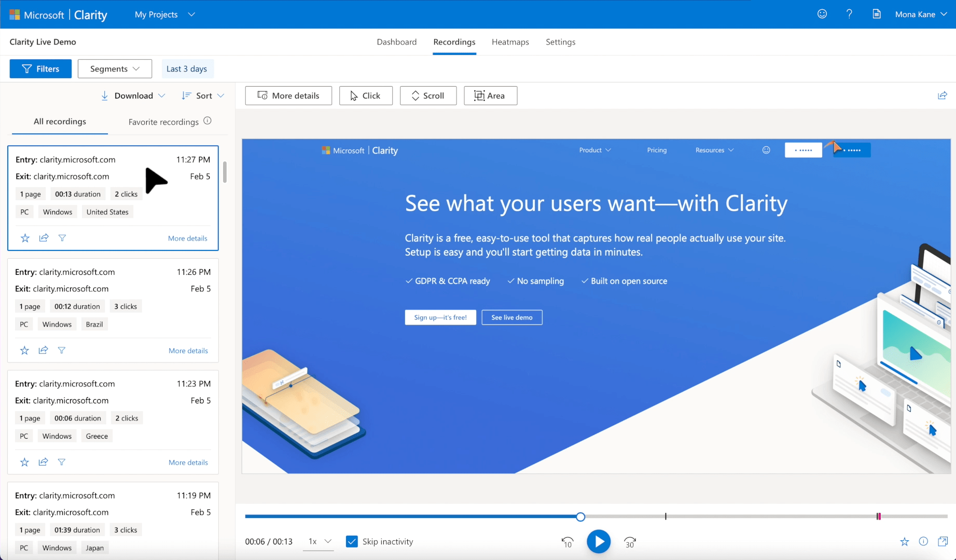Click the Microsoft Clarity logo in header
The image size is (956, 560).
pyautogui.click(x=58, y=15)
